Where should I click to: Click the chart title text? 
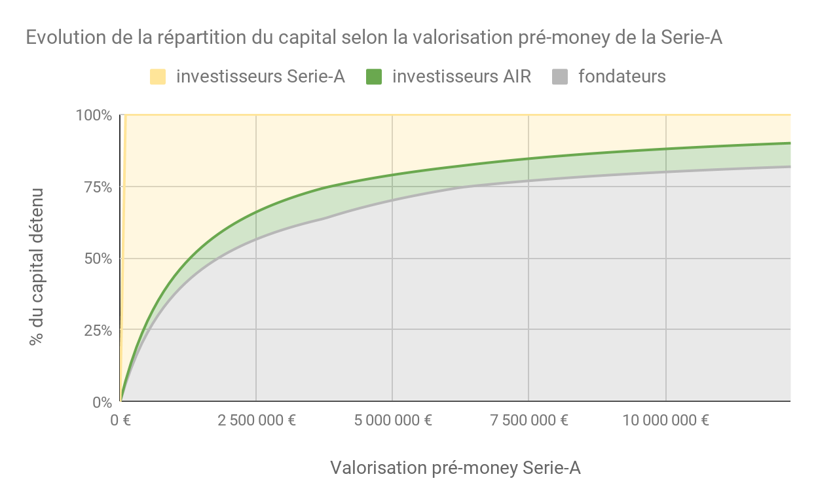click(x=374, y=37)
